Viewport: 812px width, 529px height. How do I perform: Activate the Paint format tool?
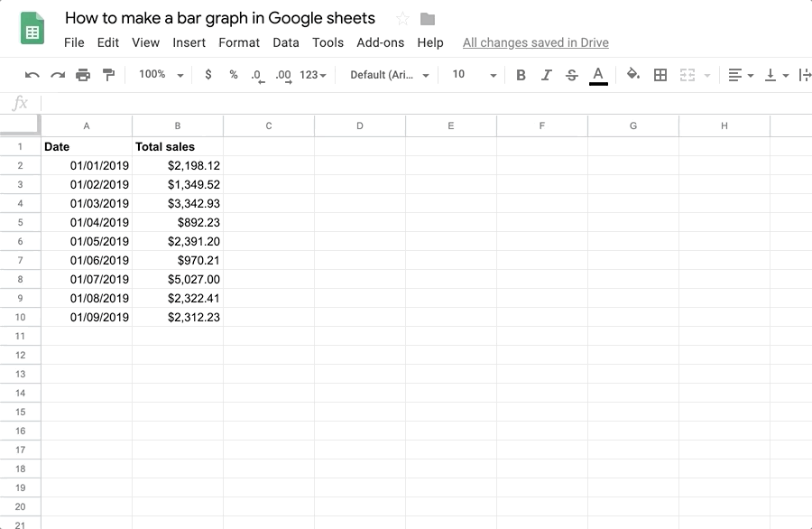coord(108,75)
